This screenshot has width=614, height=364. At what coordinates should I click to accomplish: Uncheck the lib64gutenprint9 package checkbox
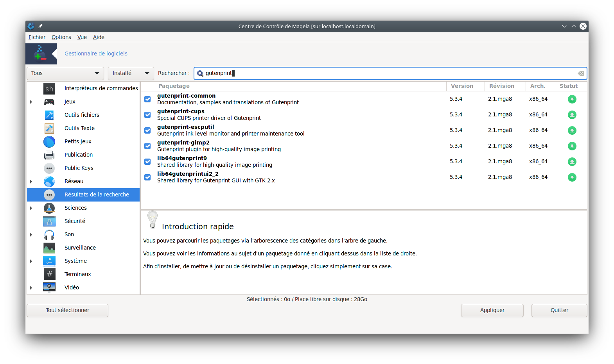coord(147,162)
